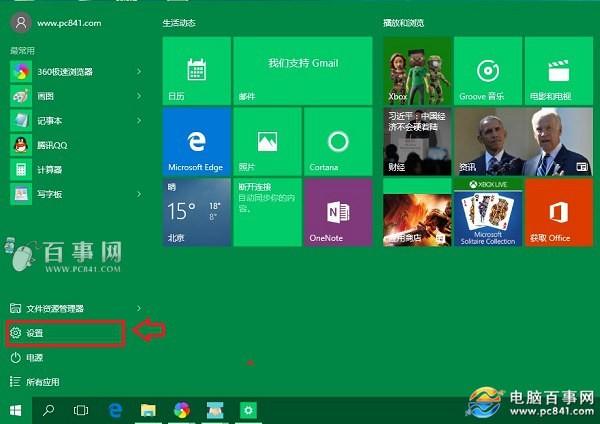The height and width of the screenshot is (424, 600).
Task: Open 计算器 calculator icon
Action: (21, 170)
